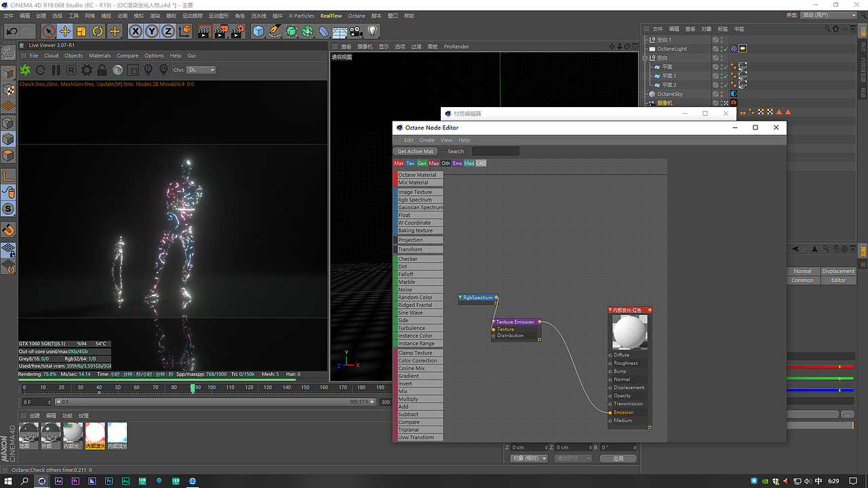The width and height of the screenshot is (868, 488).
Task: Click the pick focus pin icon
Action: [x=149, y=70]
